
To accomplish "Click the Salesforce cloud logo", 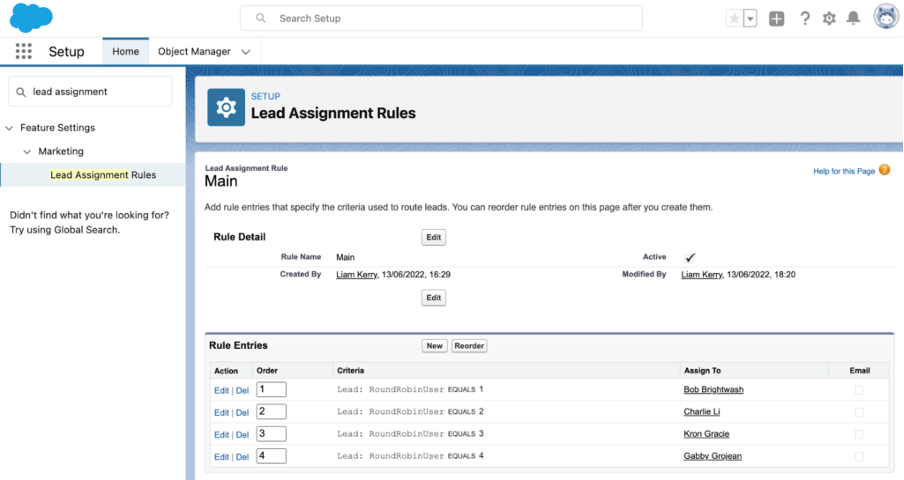I will pyautogui.click(x=31, y=17).
